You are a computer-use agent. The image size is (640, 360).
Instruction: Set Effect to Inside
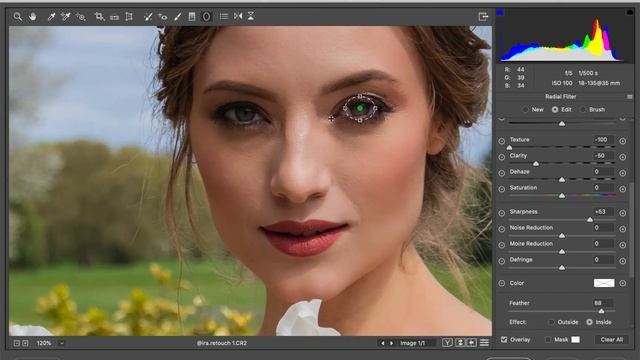pyautogui.click(x=599, y=322)
